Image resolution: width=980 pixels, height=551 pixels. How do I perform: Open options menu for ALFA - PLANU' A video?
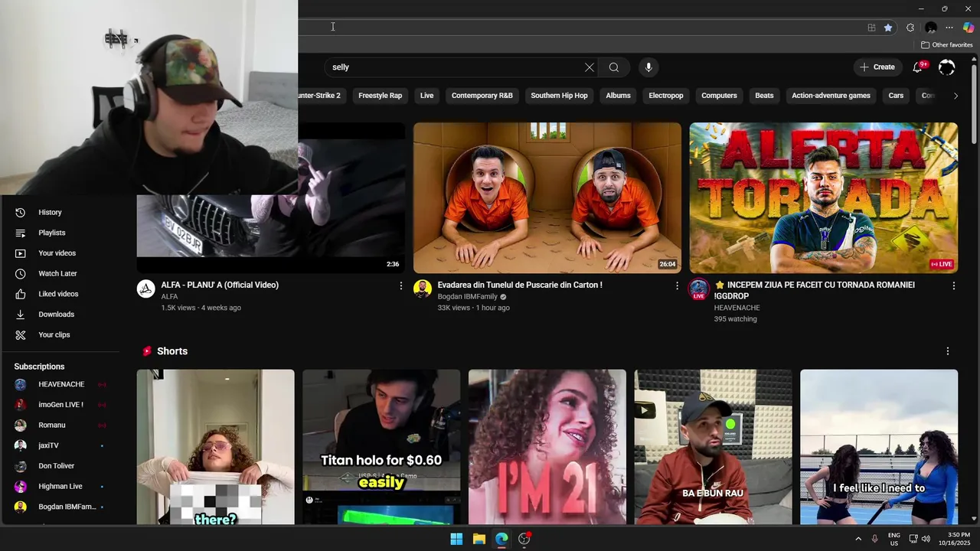[400, 285]
